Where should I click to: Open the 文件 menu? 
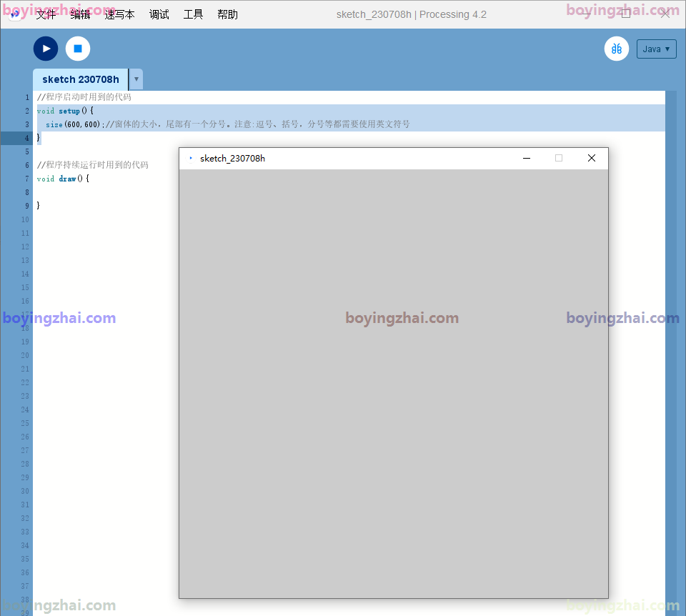(x=46, y=14)
